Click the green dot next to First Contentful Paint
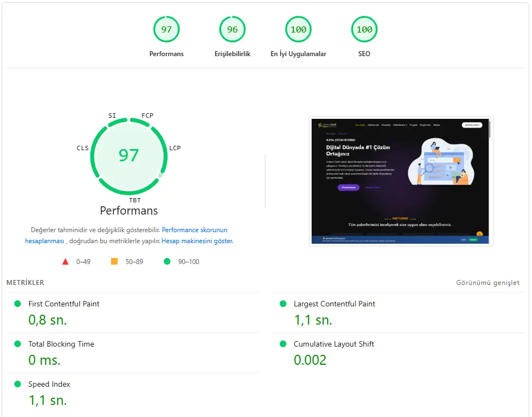This screenshot has height=417, width=532. point(17,303)
